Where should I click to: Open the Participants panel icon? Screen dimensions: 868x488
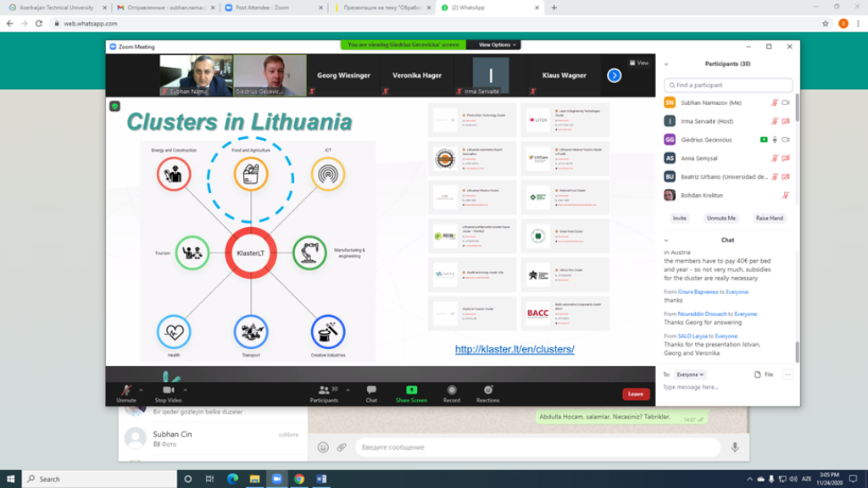point(324,390)
